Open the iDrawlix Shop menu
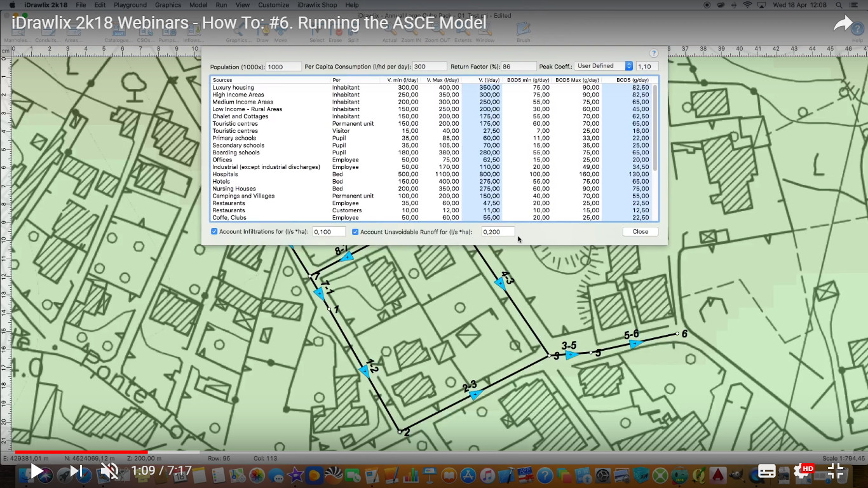Image resolution: width=868 pixels, height=488 pixels. [317, 5]
